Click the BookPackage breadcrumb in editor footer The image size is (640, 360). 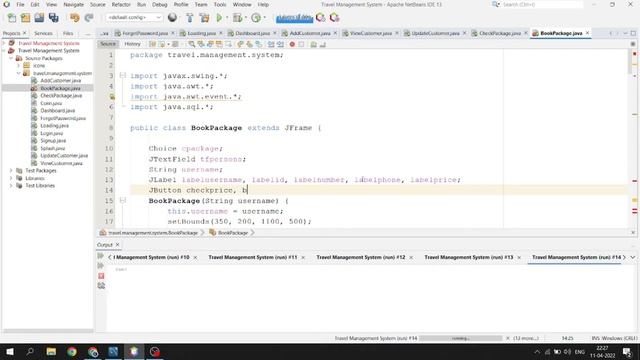pyautogui.click(x=233, y=233)
